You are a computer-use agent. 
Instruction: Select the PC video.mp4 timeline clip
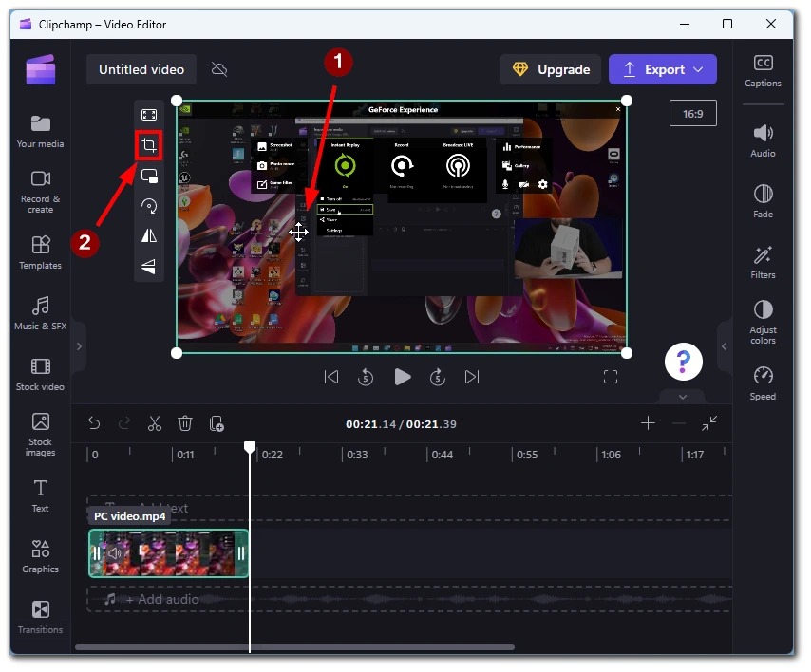click(169, 553)
